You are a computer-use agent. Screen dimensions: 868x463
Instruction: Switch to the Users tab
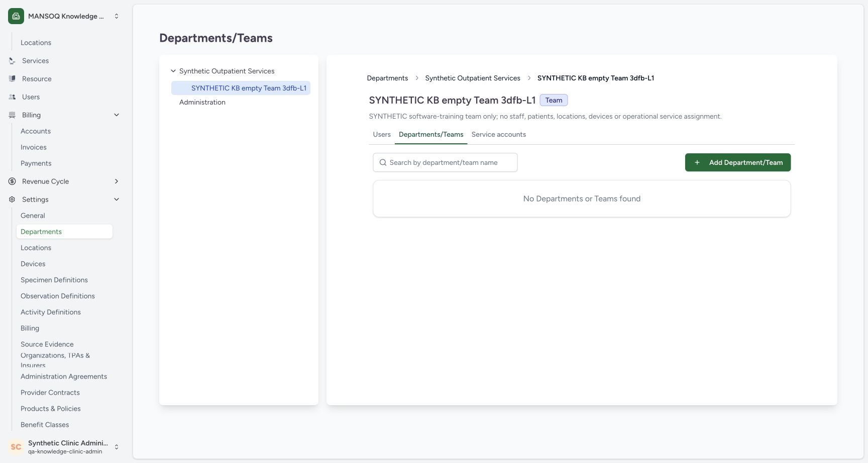[x=382, y=134]
